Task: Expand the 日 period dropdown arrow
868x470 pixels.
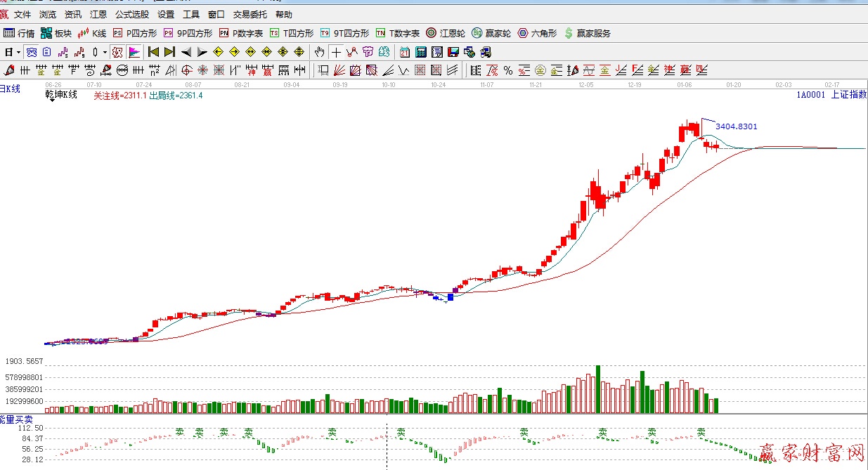Action: [18, 52]
